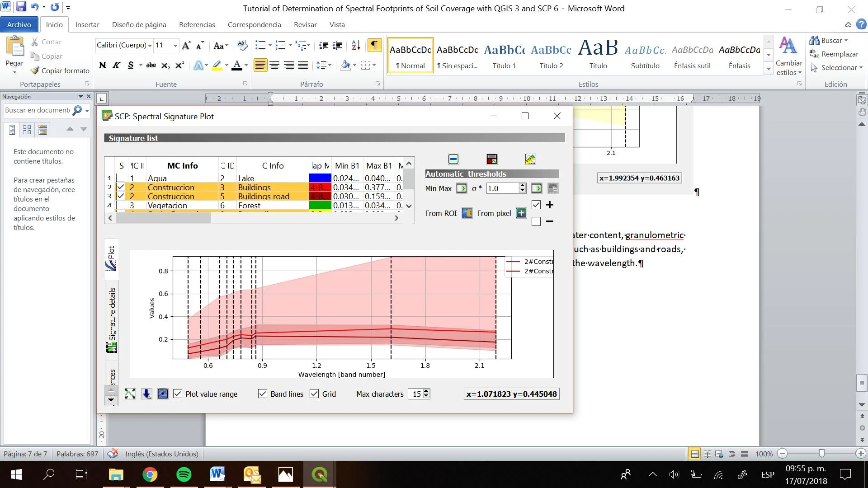Open change case Aa dropdown
Screen dimensions: 868x488
tap(221, 46)
